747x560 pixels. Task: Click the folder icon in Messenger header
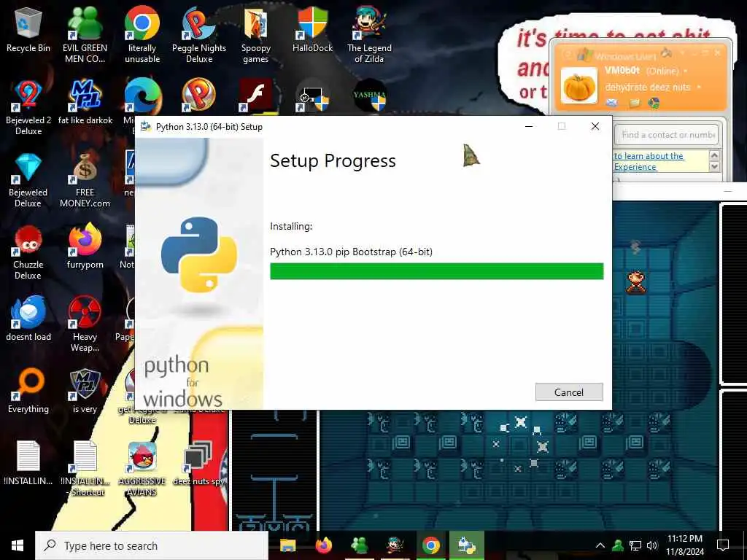click(x=634, y=102)
